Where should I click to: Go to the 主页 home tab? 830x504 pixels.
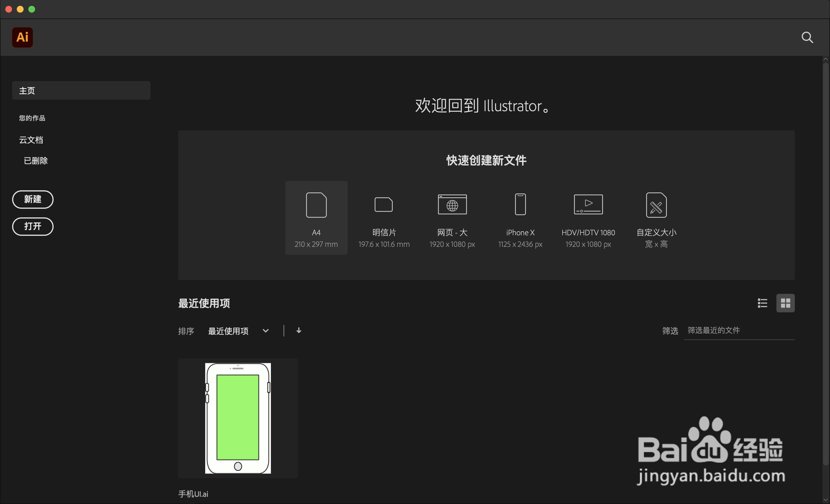(x=81, y=90)
